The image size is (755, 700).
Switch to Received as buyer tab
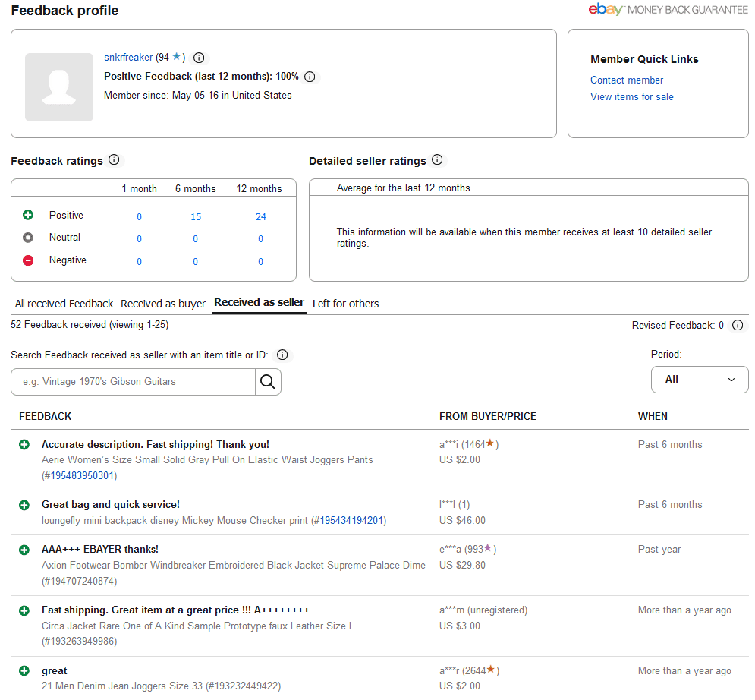click(x=163, y=304)
